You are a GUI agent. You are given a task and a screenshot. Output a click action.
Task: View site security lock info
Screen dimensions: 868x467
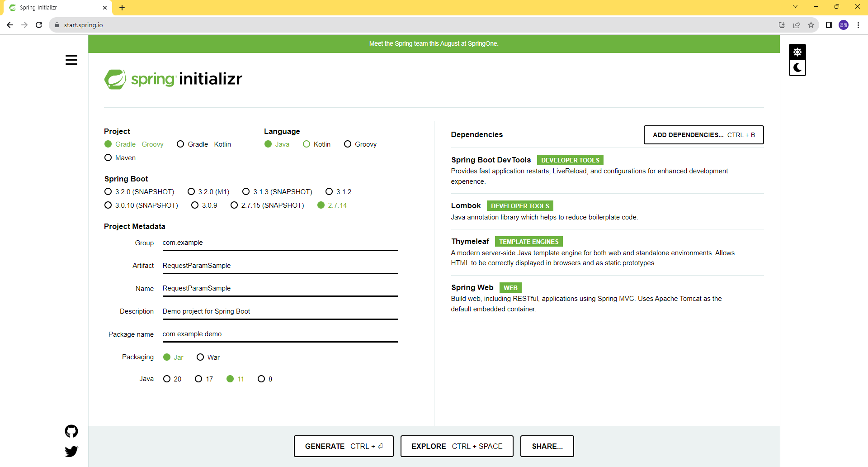click(57, 25)
